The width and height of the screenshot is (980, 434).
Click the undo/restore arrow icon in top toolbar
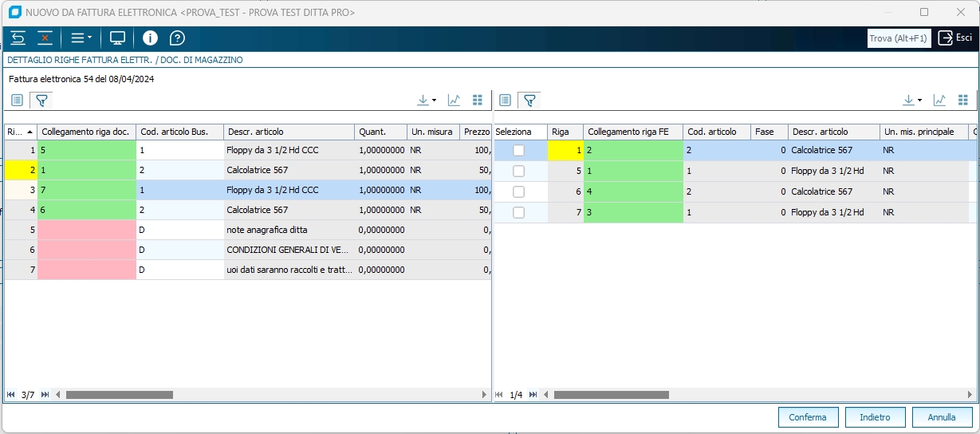coord(18,37)
